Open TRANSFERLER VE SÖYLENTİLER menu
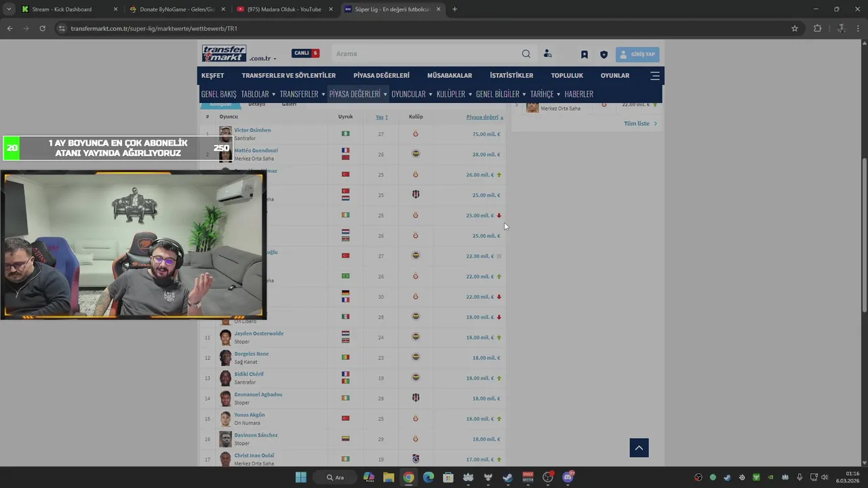The image size is (868, 488). (289, 75)
